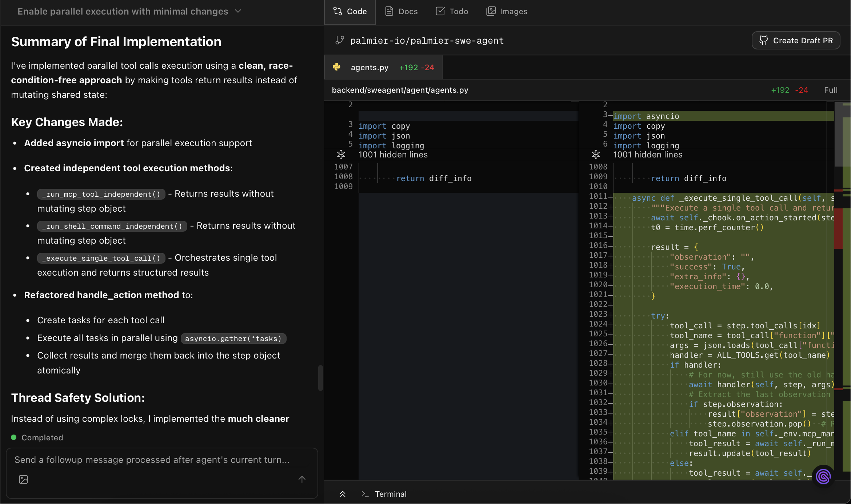Click the send arrow to submit followup message

[301, 479]
